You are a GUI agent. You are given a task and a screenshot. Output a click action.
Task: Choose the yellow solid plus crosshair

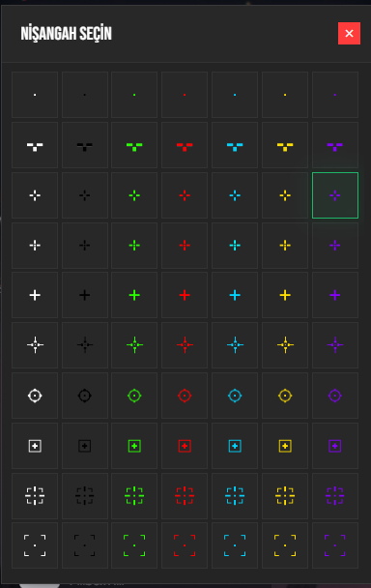(285, 295)
